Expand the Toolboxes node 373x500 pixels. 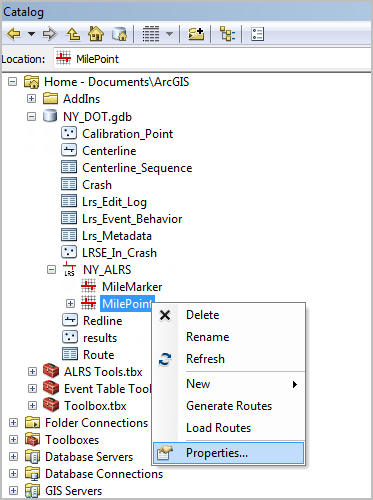coord(13,440)
